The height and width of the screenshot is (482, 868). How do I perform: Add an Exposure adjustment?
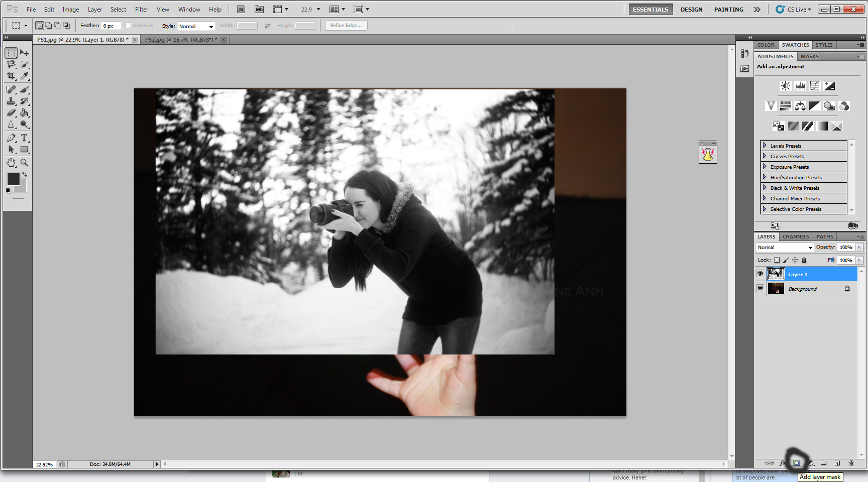coord(829,86)
